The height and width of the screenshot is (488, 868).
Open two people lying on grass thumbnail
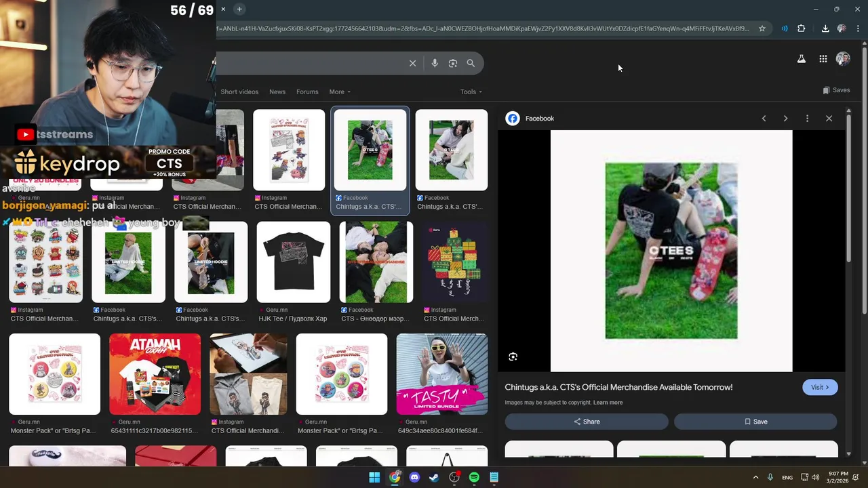[376, 262]
